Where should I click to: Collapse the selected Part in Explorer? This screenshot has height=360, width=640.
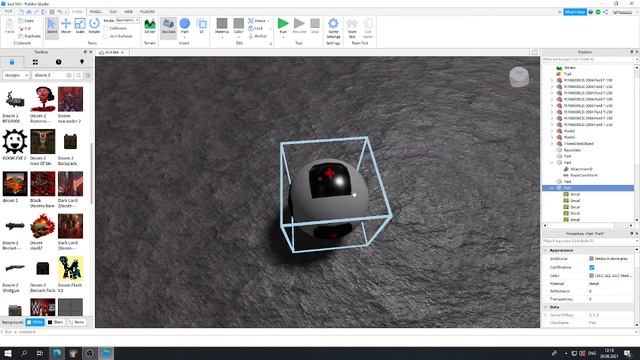552,188
